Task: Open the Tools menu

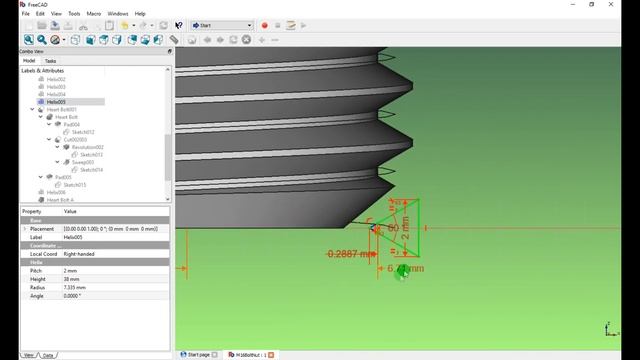Action: click(x=74, y=13)
